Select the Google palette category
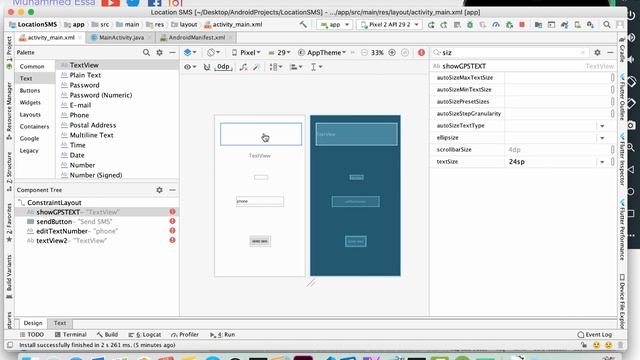 (29, 138)
